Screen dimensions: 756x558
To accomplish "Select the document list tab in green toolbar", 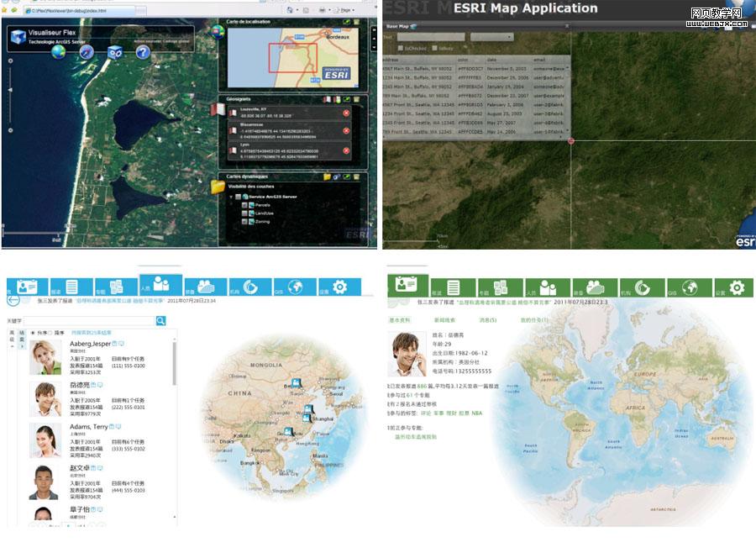I will point(454,288).
